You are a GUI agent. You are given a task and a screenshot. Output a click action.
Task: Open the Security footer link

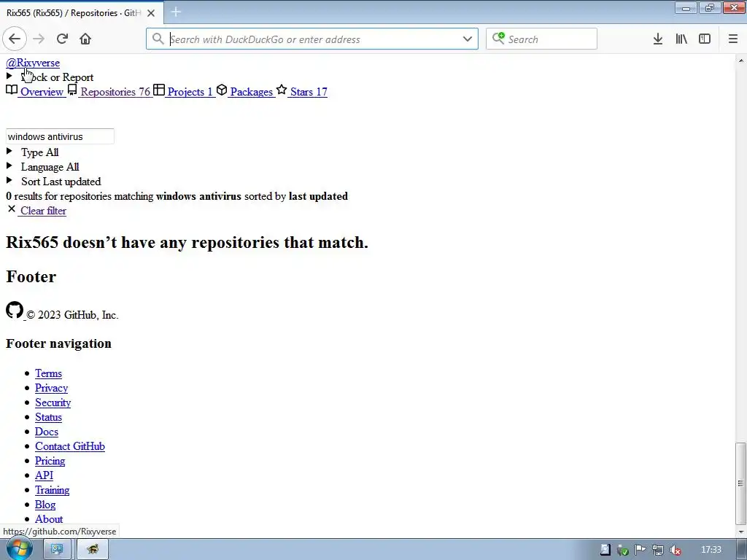click(53, 402)
